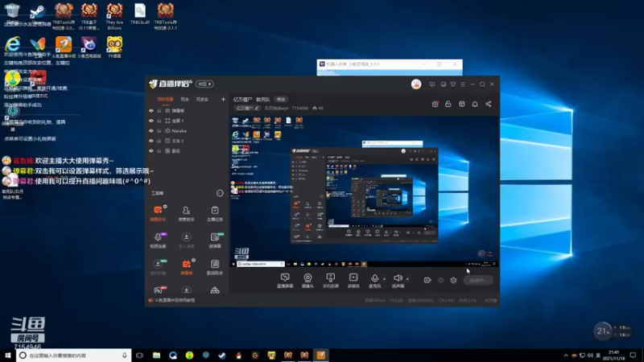The height and width of the screenshot is (362, 644).
Task: Edit the 亿万僵尸 category tag
Action: pos(247,109)
